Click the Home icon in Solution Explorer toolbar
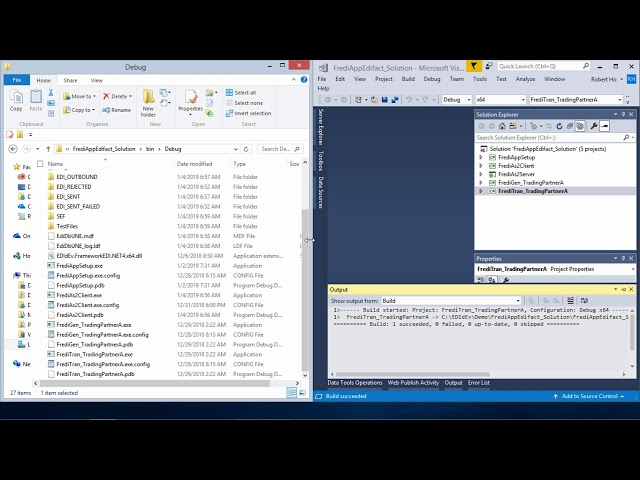The height and width of the screenshot is (480, 640). [x=502, y=126]
